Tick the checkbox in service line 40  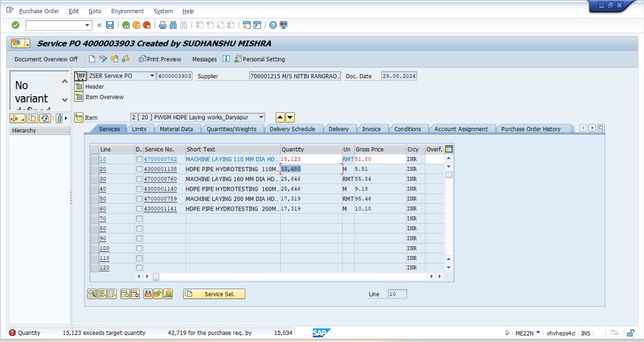[139, 189]
